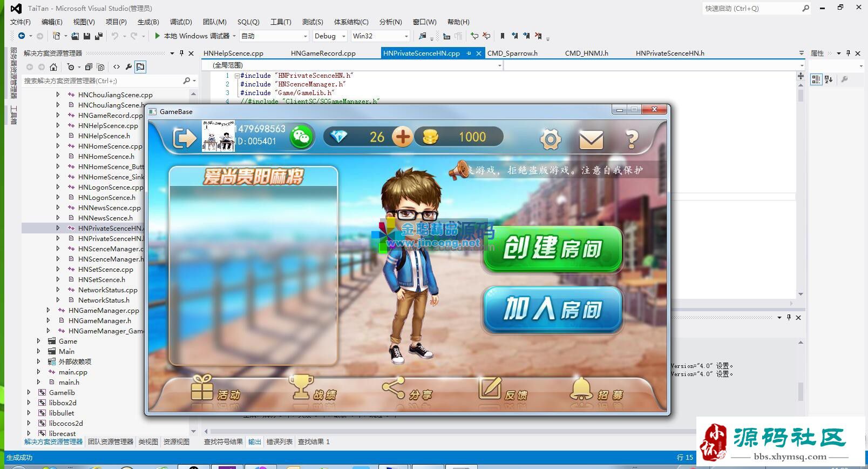Expand the HNGameManager.cpp node
The height and width of the screenshot is (469, 868).
click(x=48, y=310)
